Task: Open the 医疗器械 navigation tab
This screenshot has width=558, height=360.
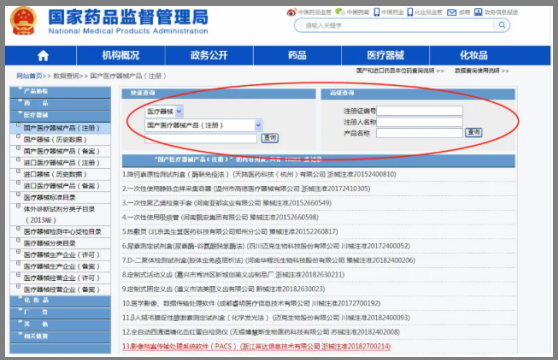Action: 385,55
